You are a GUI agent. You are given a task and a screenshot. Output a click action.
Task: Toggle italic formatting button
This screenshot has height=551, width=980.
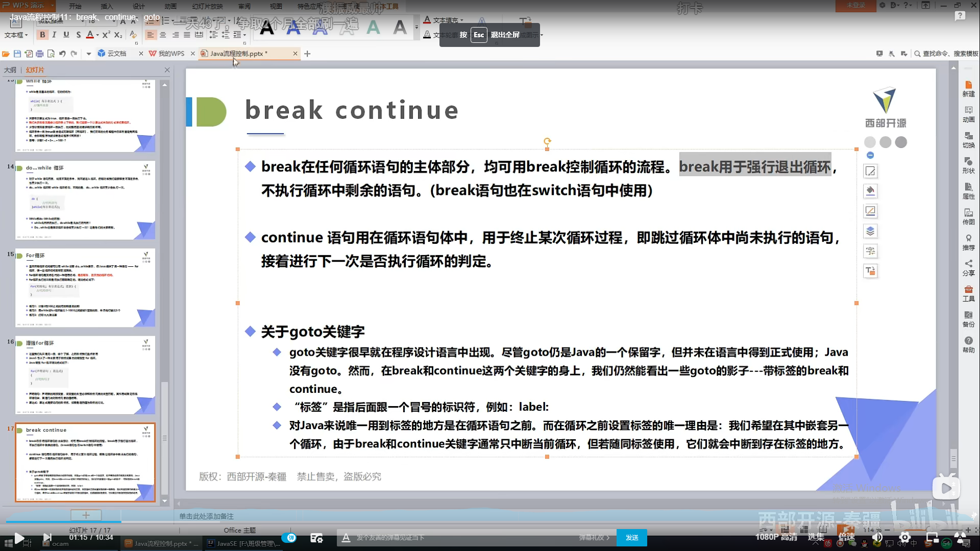pyautogui.click(x=54, y=35)
